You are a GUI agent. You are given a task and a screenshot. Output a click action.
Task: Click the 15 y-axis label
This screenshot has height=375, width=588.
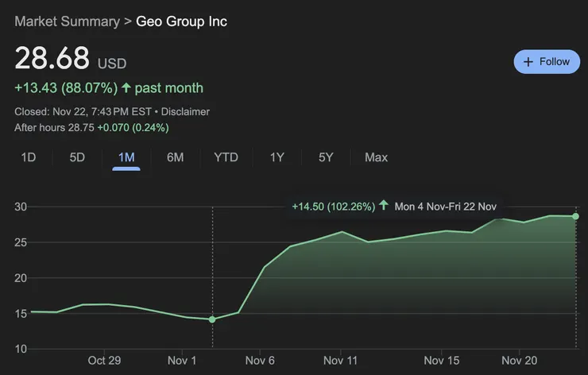click(x=21, y=314)
